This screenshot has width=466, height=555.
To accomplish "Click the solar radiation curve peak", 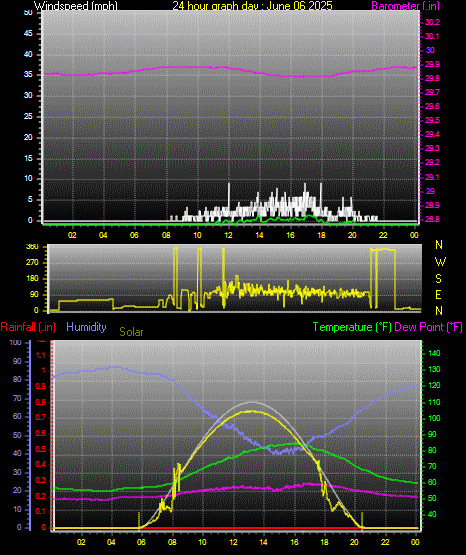I will (x=252, y=411).
